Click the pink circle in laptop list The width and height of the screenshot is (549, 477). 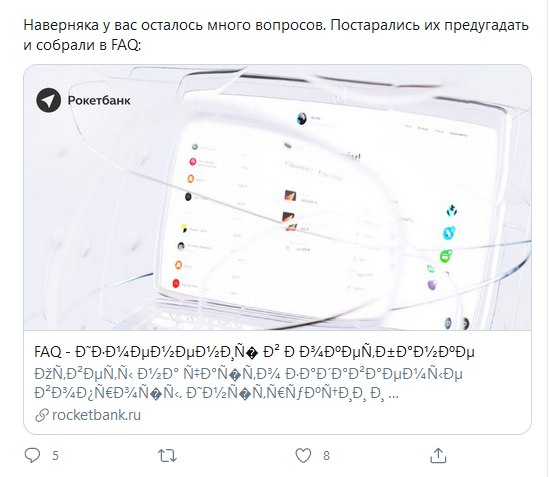coord(193,161)
